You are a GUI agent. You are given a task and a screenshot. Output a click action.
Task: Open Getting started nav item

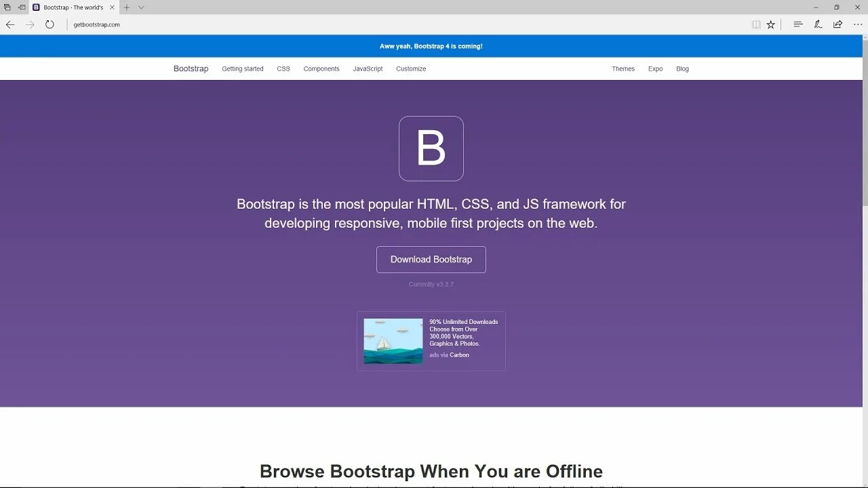[243, 68]
